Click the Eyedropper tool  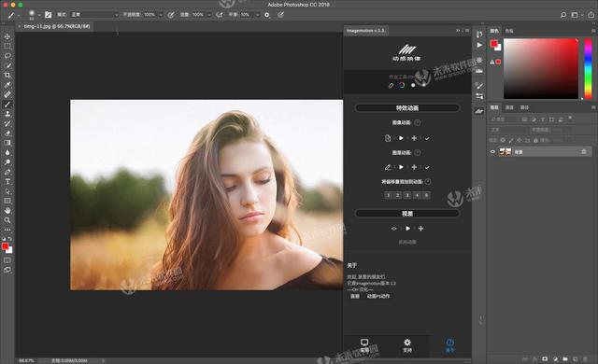coord(7,85)
